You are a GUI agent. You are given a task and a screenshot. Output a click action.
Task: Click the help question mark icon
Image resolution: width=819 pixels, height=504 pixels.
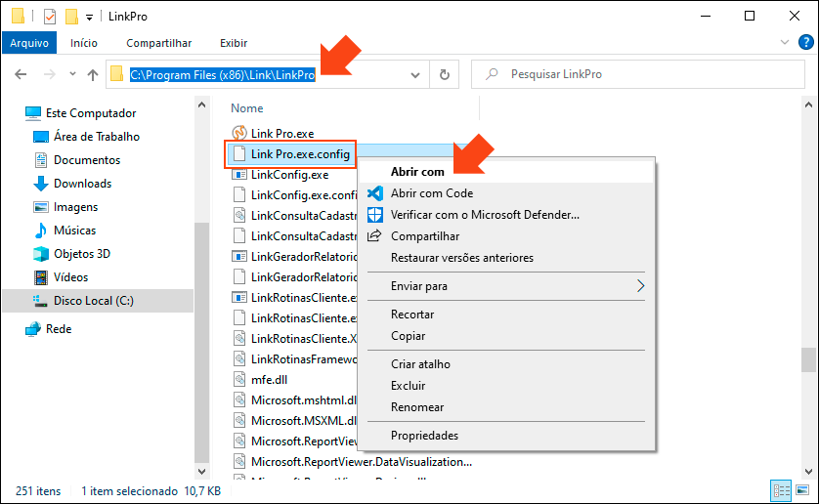click(806, 43)
